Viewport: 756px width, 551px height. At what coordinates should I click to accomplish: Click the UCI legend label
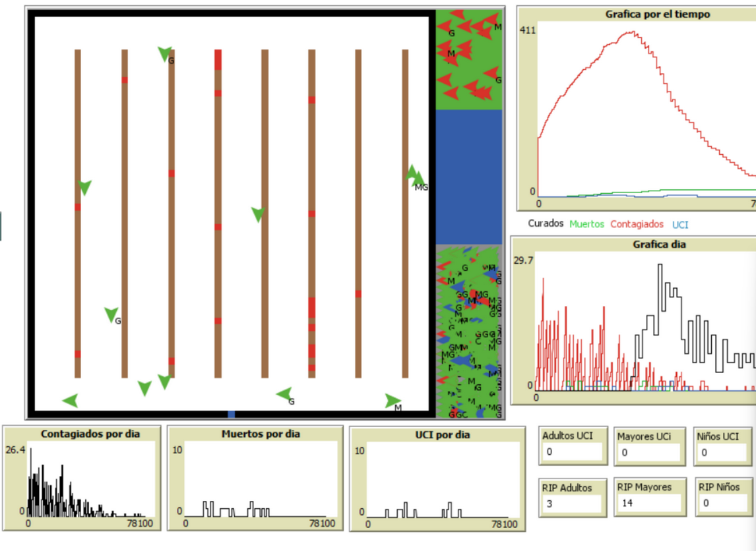(x=680, y=224)
